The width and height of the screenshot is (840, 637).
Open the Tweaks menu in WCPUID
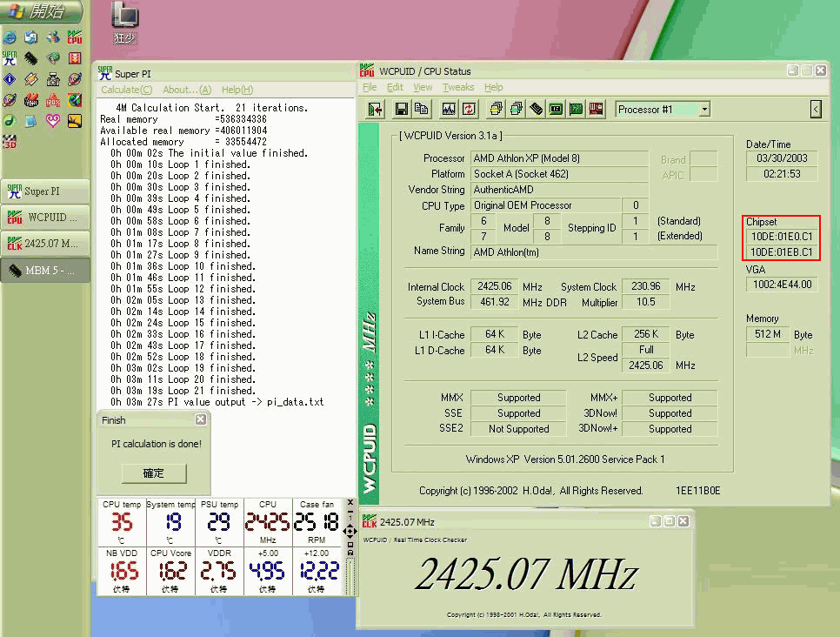458,88
